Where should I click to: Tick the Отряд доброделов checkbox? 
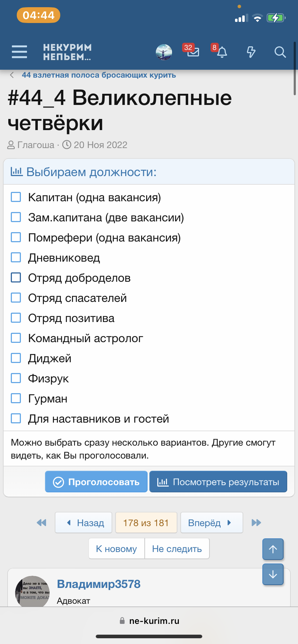point(16,277)
